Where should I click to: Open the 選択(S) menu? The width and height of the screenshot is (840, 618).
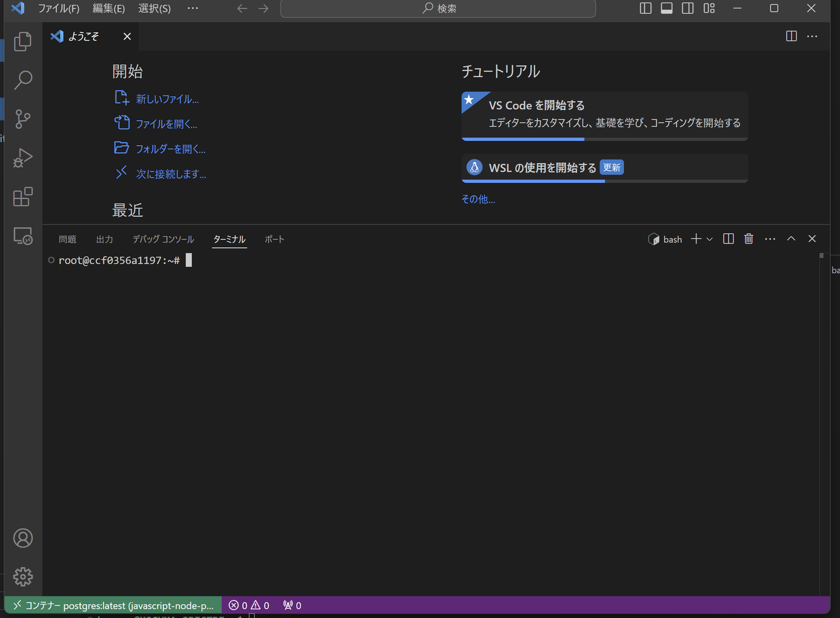155,8
